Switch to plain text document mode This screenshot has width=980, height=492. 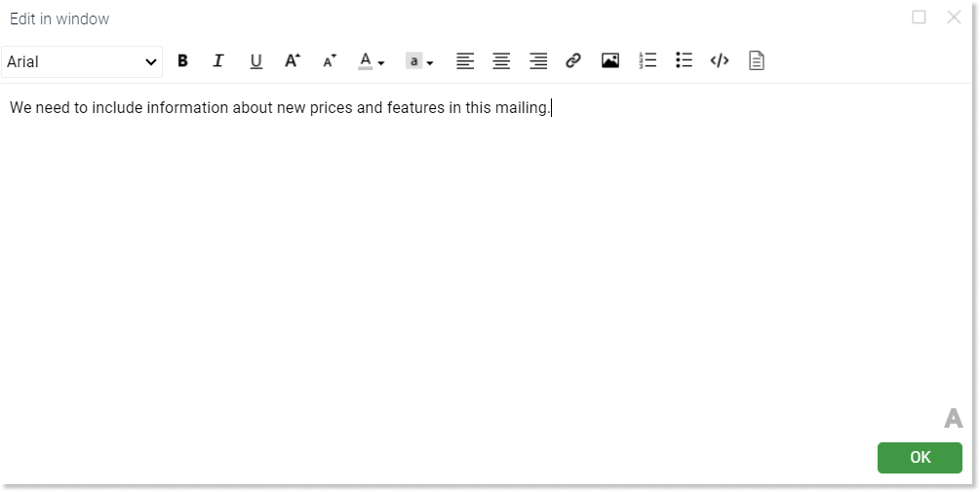click(x=757, y=60)
